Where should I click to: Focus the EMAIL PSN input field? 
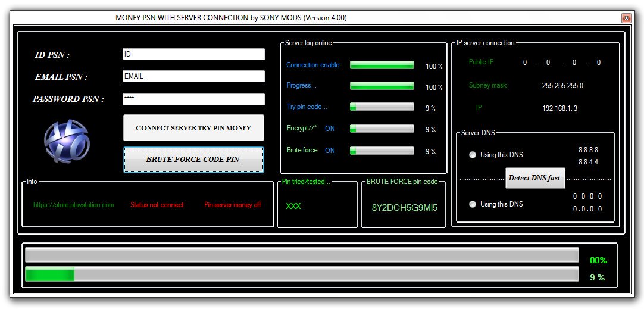[x=193, y=76]
